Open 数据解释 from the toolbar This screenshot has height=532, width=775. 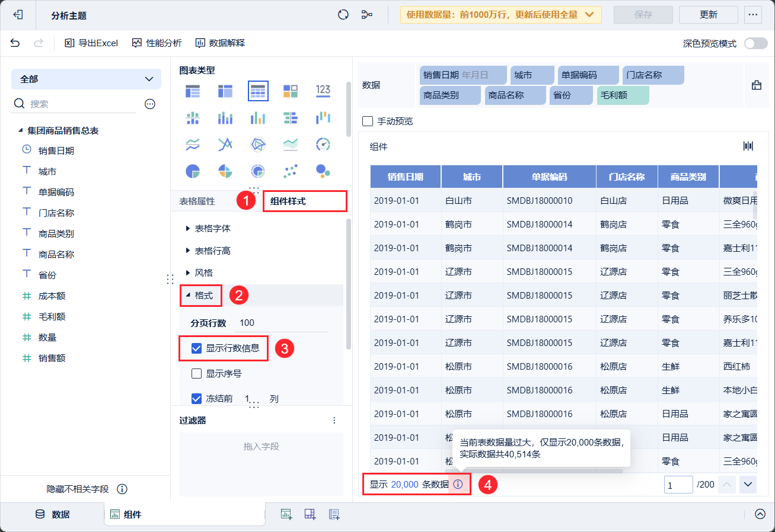tap(220, 43)
